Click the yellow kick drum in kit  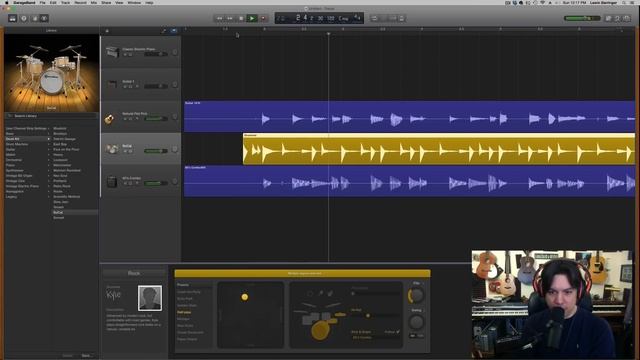(x=320, y=330)
